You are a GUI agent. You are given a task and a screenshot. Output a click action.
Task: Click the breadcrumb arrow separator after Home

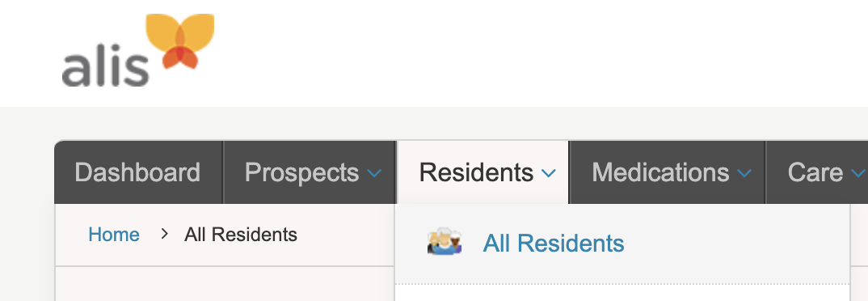[x=164, y=234]
